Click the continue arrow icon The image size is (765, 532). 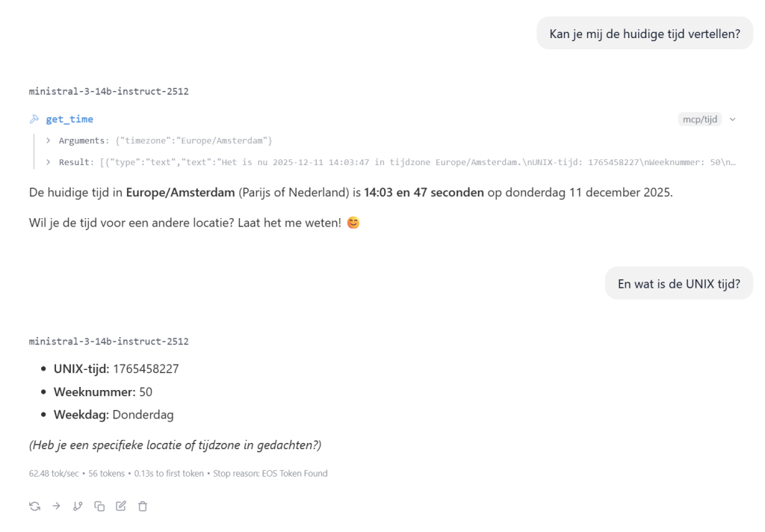(x=56, y=507)
